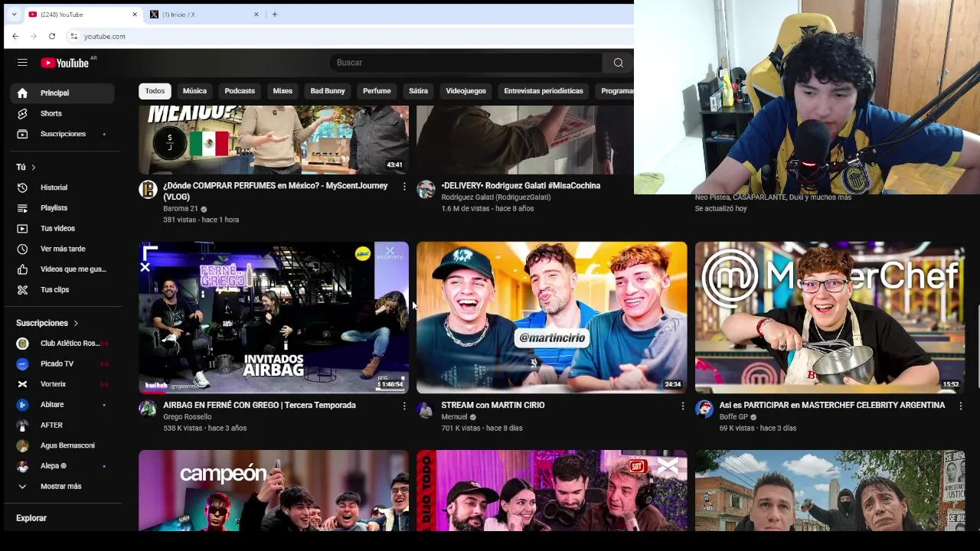This screenshot has width=980, height=551.
Task: Click browser forward arrow
Action: coord(34,36)
